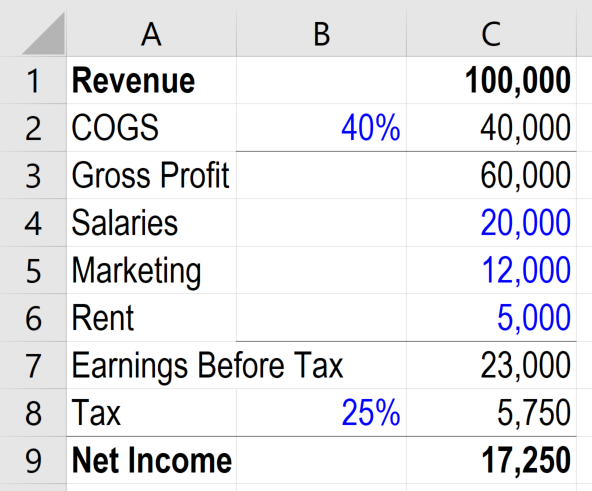The height and width of the screenshot is (491, 592).
Task: Select the Marketing 12,000 input cell
Action: click(x=491, y=270)
